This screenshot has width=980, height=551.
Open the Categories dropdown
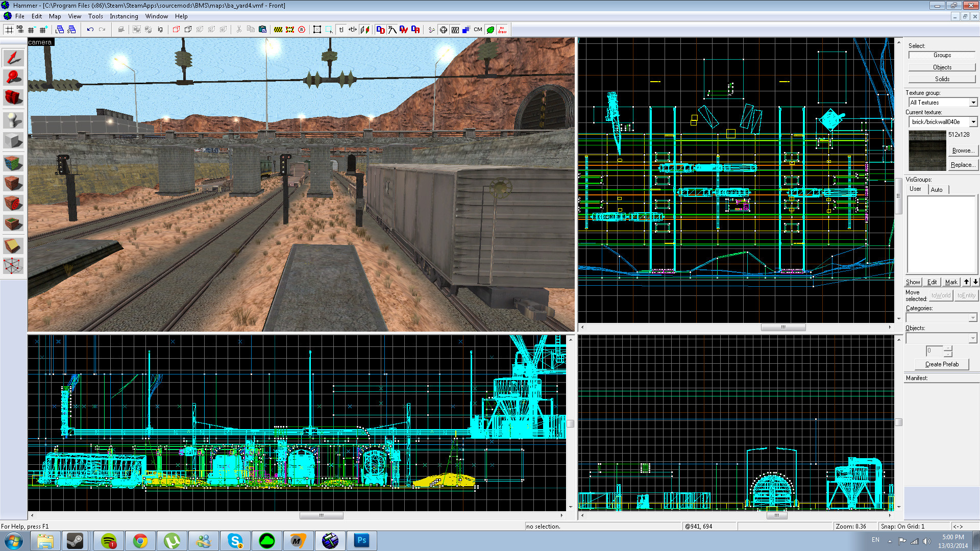[x=973, y=318]
